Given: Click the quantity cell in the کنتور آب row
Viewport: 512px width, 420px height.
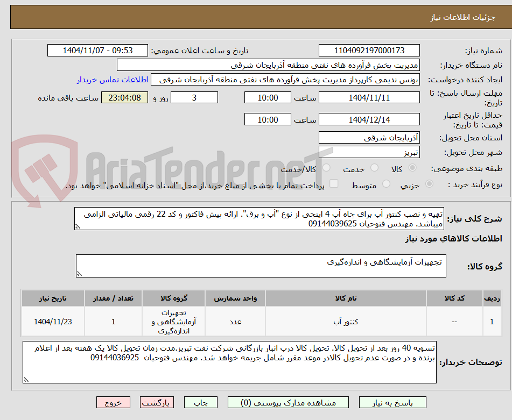Looking at the screenshot, I should (113, 322).
